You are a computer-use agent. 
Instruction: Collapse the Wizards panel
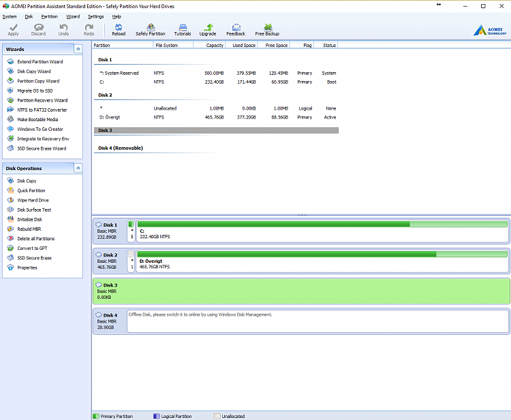[78, 49]
